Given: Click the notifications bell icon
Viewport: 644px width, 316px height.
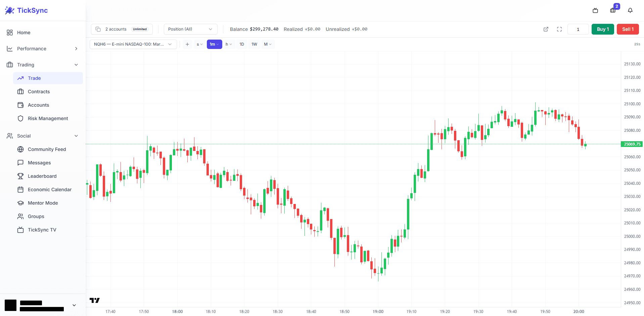Looking at the screenshot, I should pos(630,10).
